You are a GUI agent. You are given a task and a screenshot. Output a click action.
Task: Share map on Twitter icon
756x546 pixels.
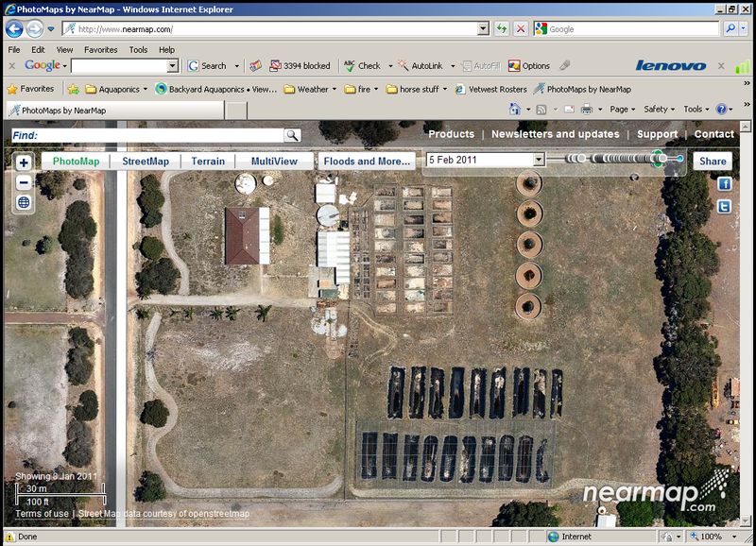pos(725,206)
